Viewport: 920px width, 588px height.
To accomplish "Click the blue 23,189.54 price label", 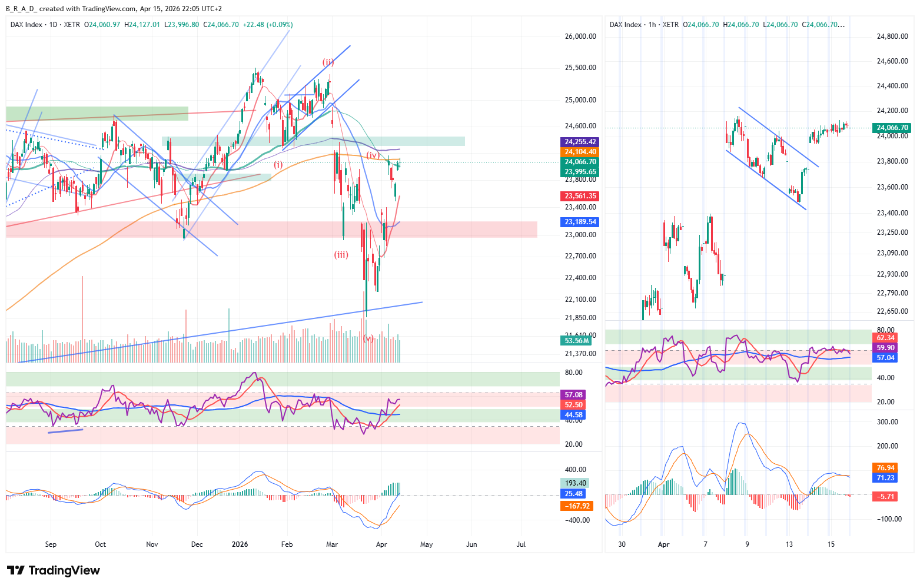I will (x=580, y=222).
